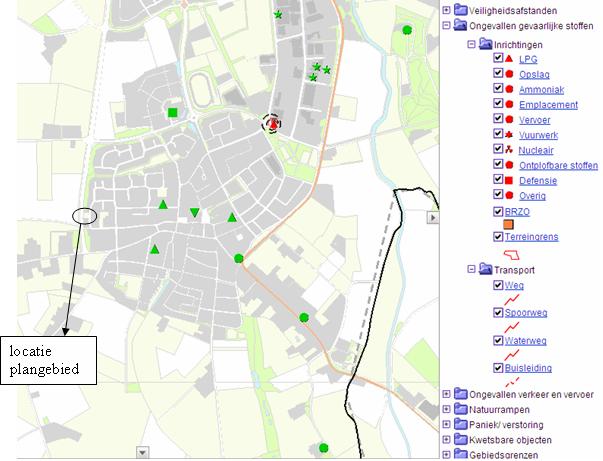Collapse the Inrichtingen subfolder

(x=471, y=44)
